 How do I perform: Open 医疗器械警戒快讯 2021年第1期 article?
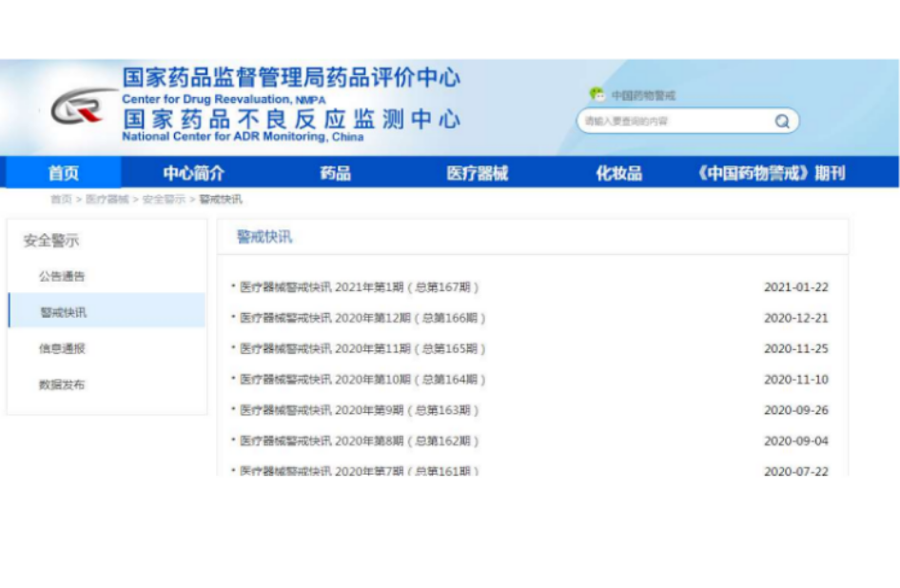360,287
